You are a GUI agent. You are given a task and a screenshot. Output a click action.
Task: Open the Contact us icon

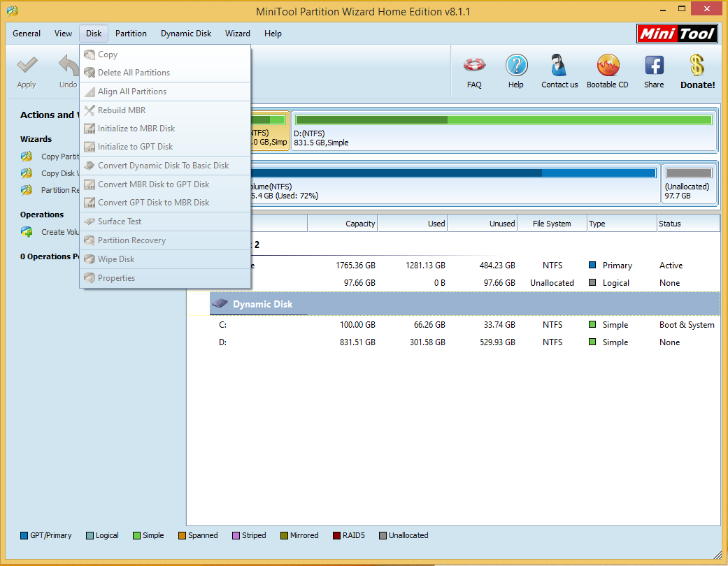[559, 65]
